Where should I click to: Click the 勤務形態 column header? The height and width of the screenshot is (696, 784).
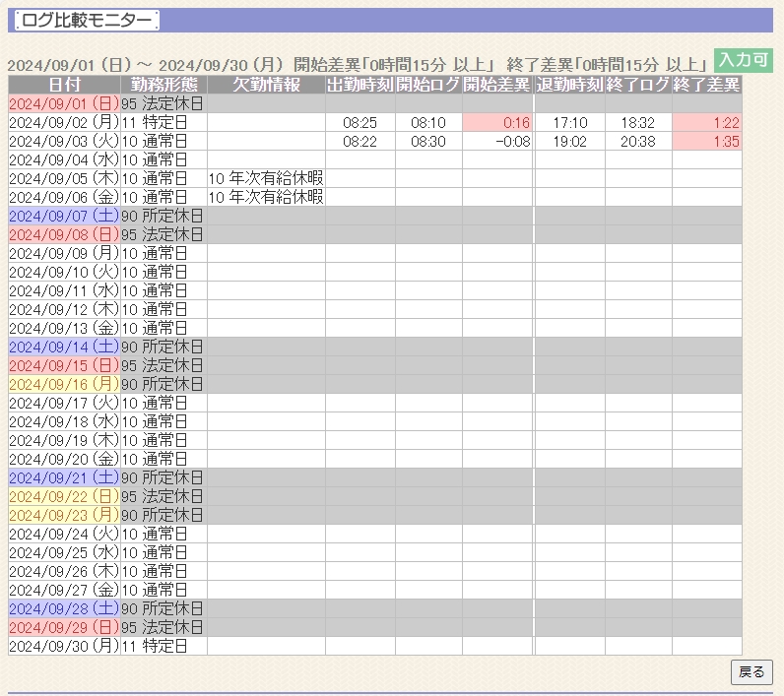[x=163, y=85]
